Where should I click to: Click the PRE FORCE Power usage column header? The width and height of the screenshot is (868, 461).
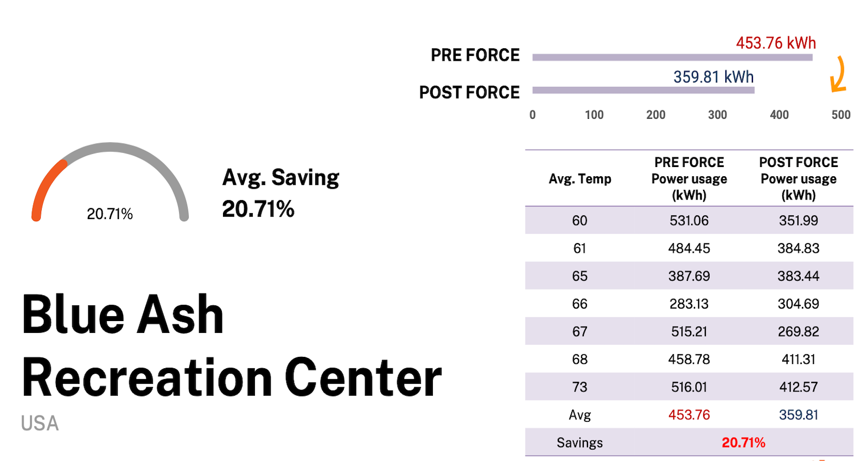tap(689, 179)
